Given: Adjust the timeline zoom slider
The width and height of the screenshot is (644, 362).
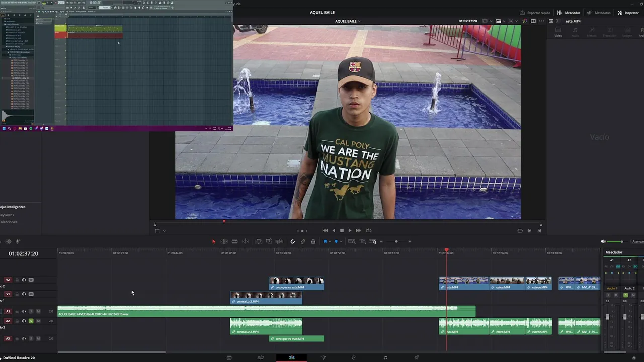Looking at the screenshot, I should [396, 242].
